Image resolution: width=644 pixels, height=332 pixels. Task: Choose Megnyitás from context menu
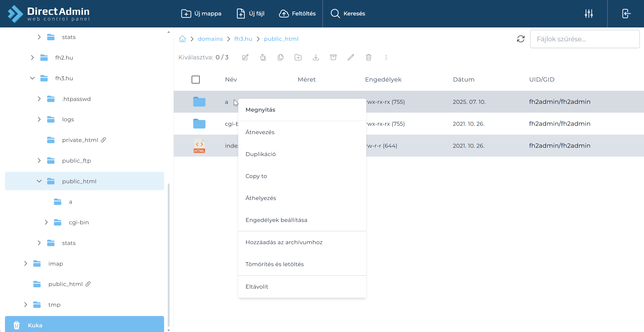pyautogui.click(x=302, y=110)
